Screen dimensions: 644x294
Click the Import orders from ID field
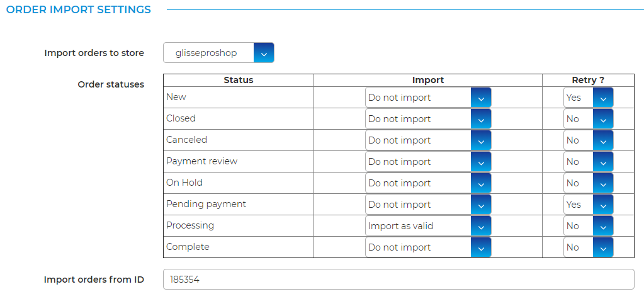pyautogui.click(x=398, y=279)
